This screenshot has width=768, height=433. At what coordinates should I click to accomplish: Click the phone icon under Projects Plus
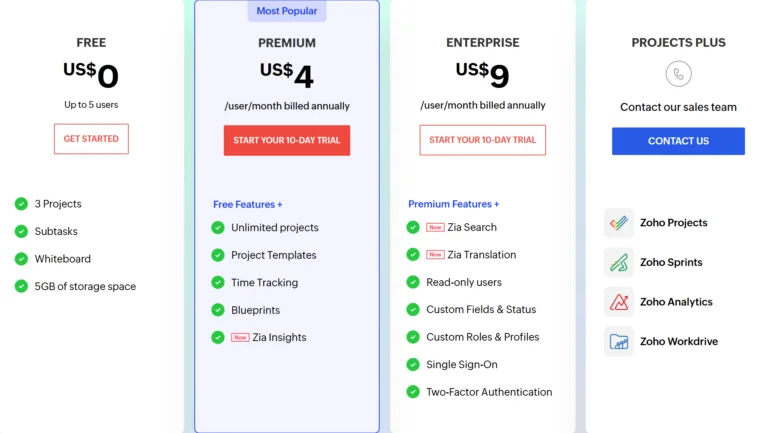pyautogui.click(x=678, y=73)
